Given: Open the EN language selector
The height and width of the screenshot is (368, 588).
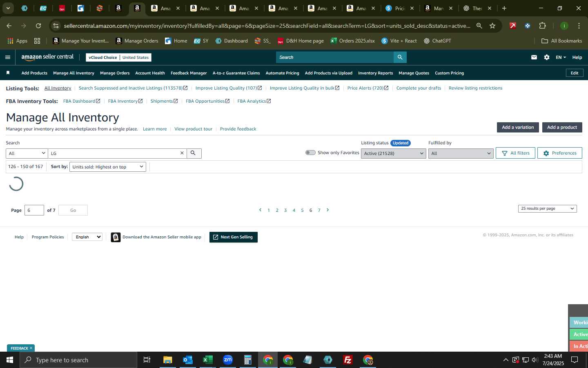Looking at the screenshot, I should 561,57.
